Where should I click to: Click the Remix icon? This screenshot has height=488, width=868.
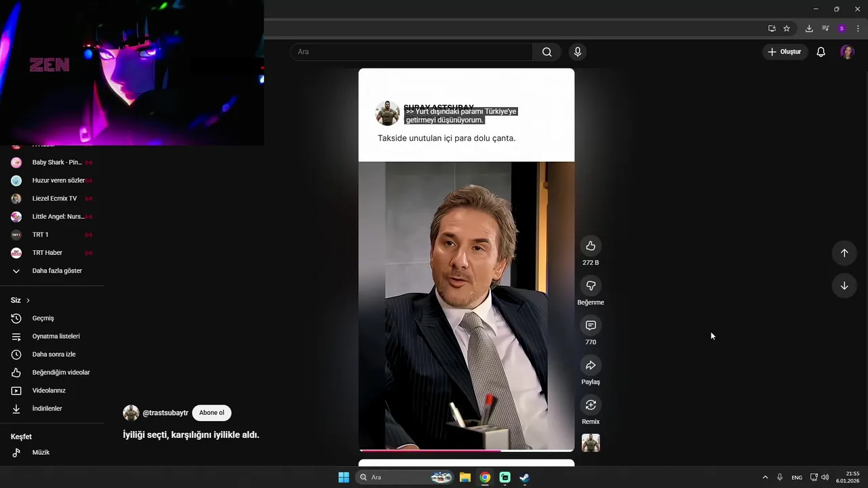coord(591,405)
